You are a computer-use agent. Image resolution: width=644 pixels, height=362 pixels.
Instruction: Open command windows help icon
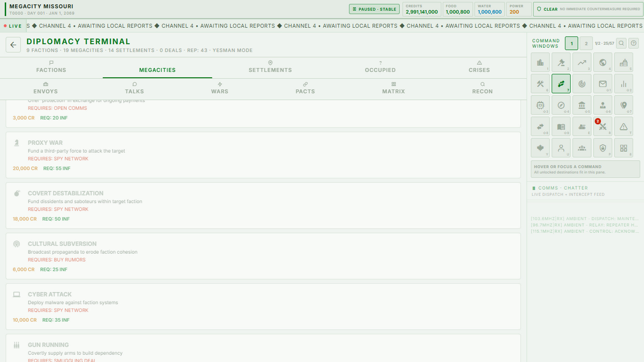point(633,43)
